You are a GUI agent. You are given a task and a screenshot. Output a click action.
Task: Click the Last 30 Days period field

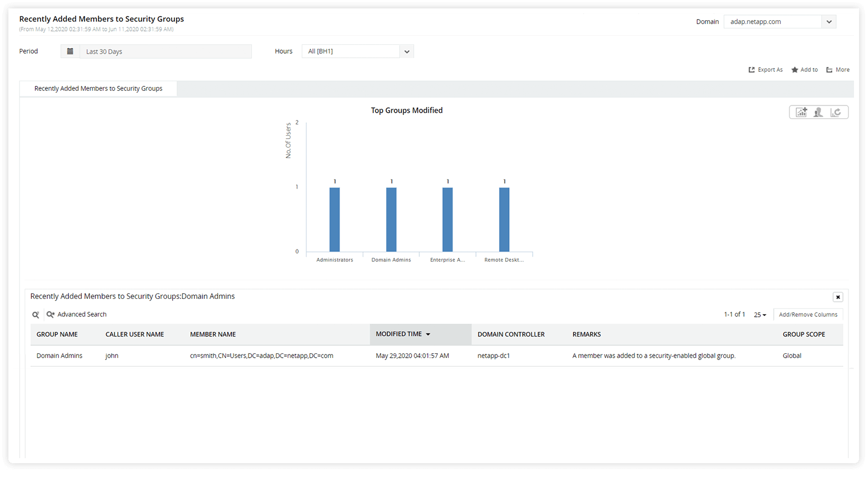[165, 51]
